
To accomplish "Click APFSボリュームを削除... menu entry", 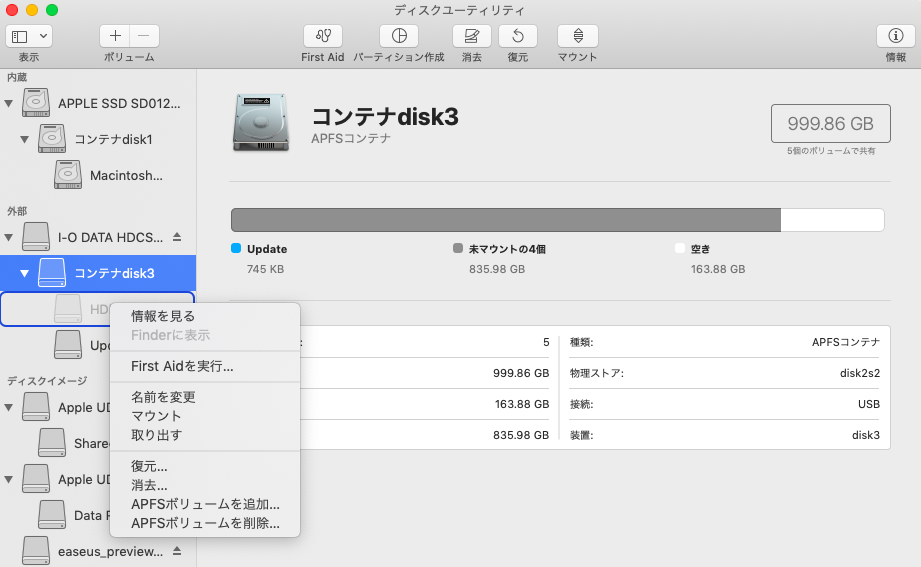I will [x=205, y=523].
